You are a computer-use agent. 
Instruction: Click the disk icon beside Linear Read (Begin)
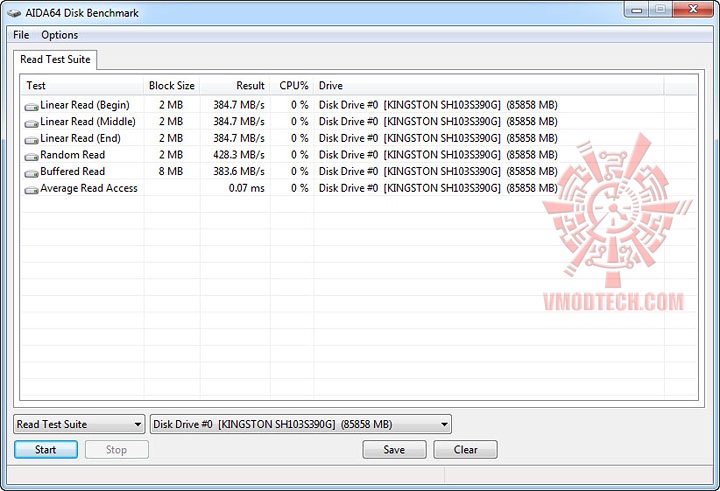point(31,107)
